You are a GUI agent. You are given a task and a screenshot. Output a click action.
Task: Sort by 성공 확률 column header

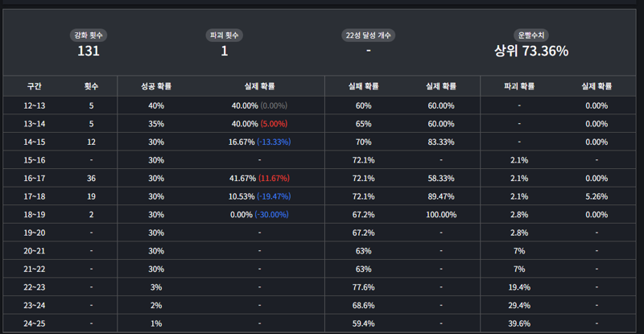(155, 86)
